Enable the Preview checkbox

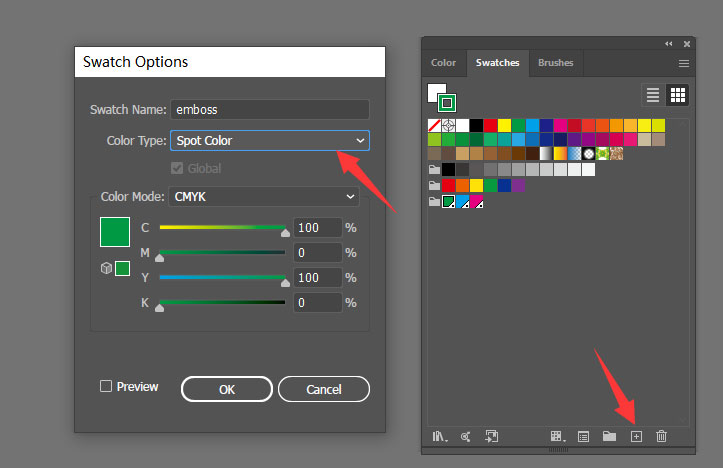106,386
